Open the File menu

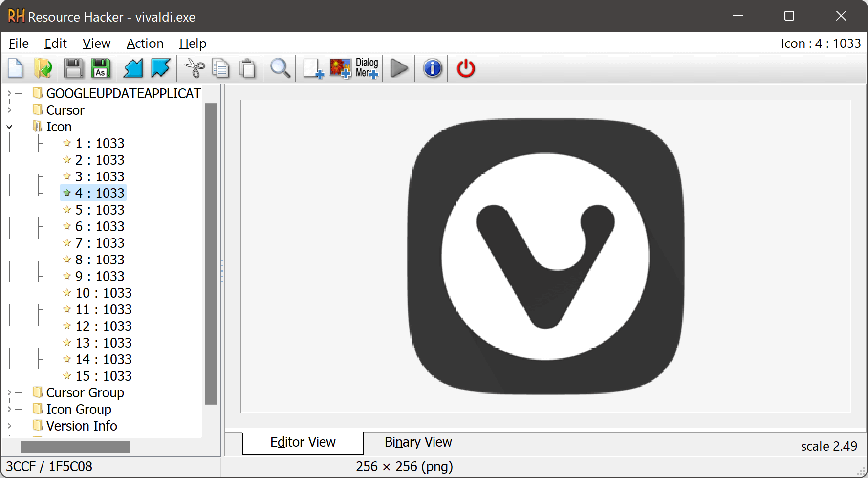point(19,43)
